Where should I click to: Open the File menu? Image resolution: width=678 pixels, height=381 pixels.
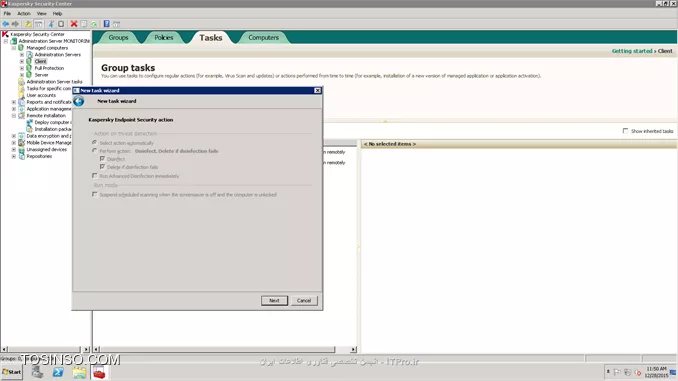pos(7,13)
